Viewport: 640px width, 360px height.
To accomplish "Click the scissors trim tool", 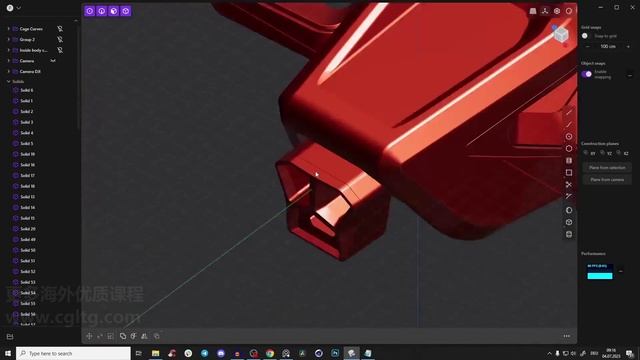I will tap(569, 184).
